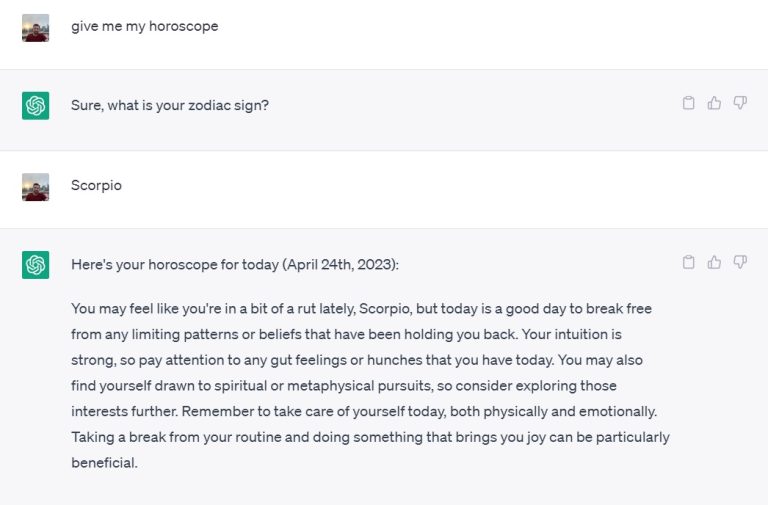768x505 pixels.
Task: Copy the zodiac sign question reply
Action: click(x=688, y=103)
